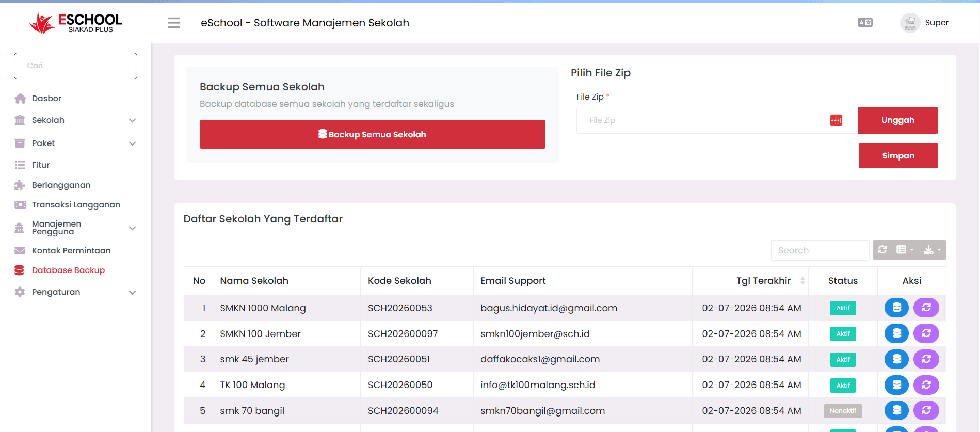Restore database for smk 70 bangil
The height and width of the screenshot is (432, 980).
click(x=926, y=410)
